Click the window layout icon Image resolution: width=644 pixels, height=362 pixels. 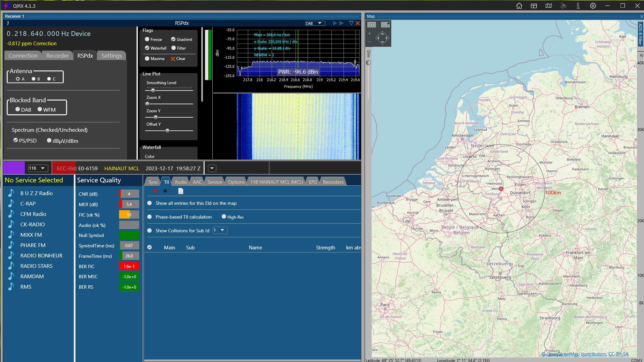pyautogui.click(x=534, y=6)
